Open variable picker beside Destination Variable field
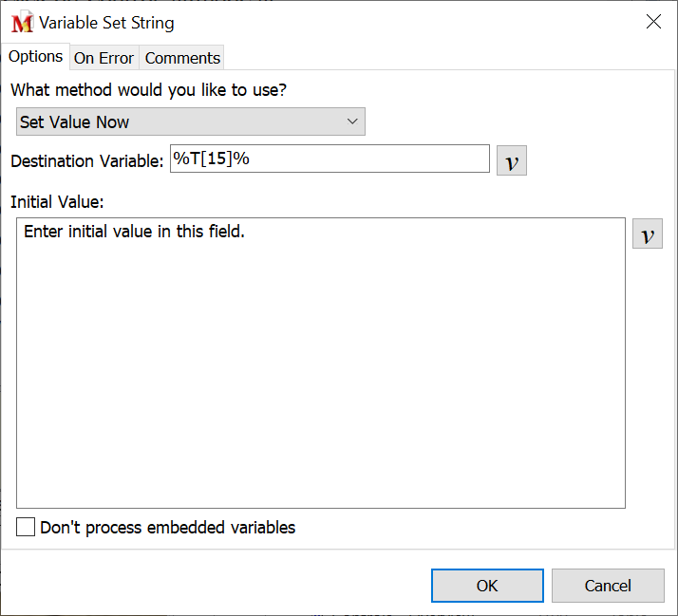This screenshot has height=616, width=678. click(512, 160)
